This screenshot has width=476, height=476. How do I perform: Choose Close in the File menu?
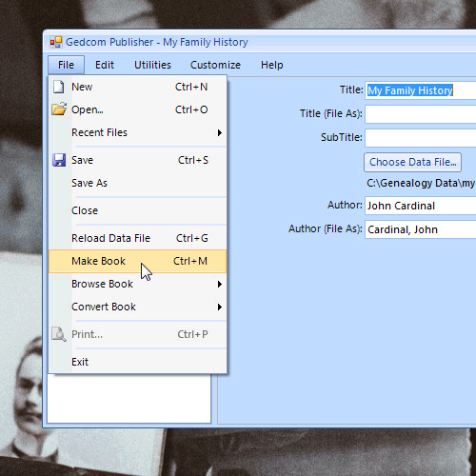click(138, 210)
